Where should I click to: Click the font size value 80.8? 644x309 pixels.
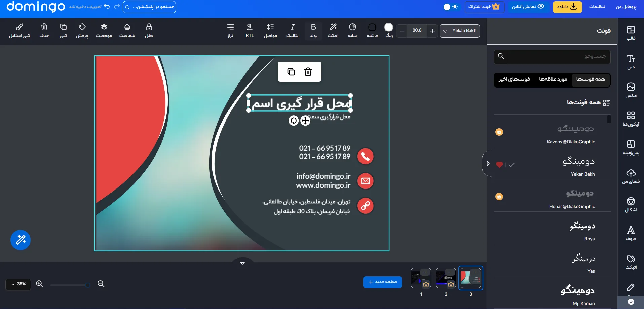[417, 31]
